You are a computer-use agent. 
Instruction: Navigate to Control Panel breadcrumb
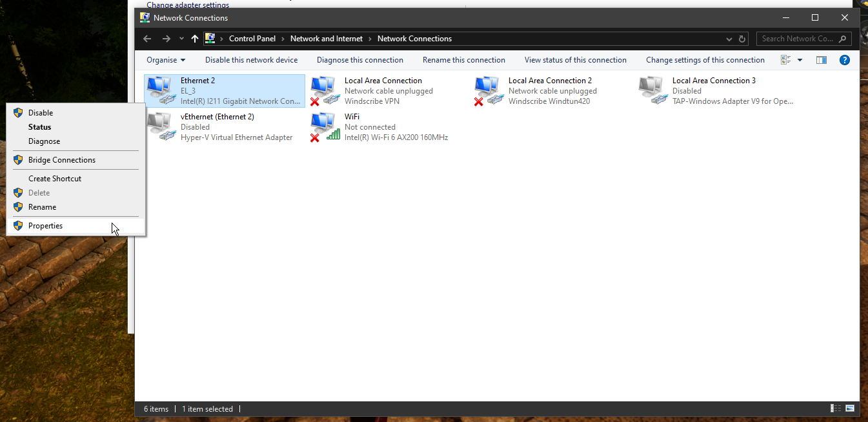coord(252,39)
